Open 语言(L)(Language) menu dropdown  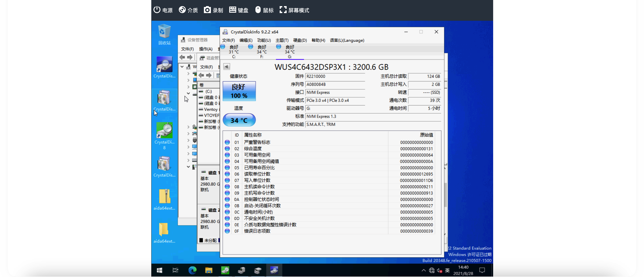[347, 40]
